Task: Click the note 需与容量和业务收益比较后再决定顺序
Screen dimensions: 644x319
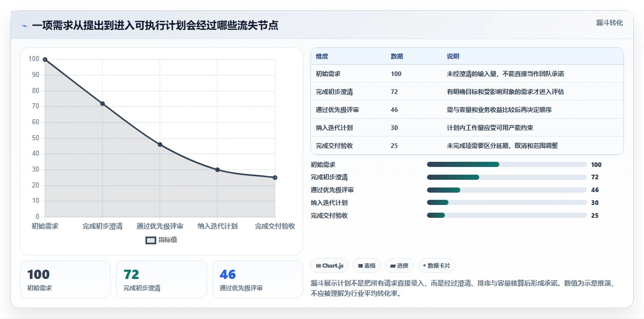Action: (499, 110)
